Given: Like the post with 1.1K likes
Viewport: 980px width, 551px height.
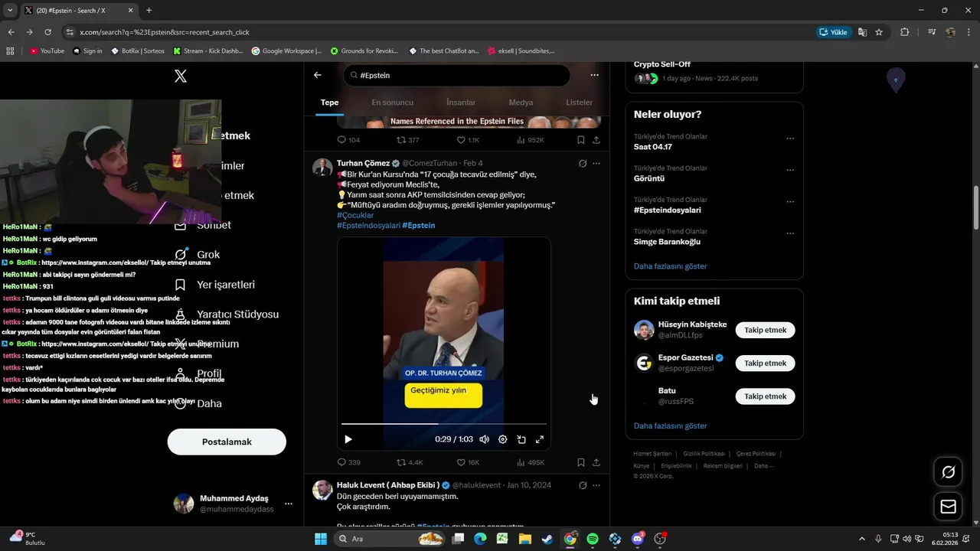Looking at the screenshot, I should click(x=468, y=140).
